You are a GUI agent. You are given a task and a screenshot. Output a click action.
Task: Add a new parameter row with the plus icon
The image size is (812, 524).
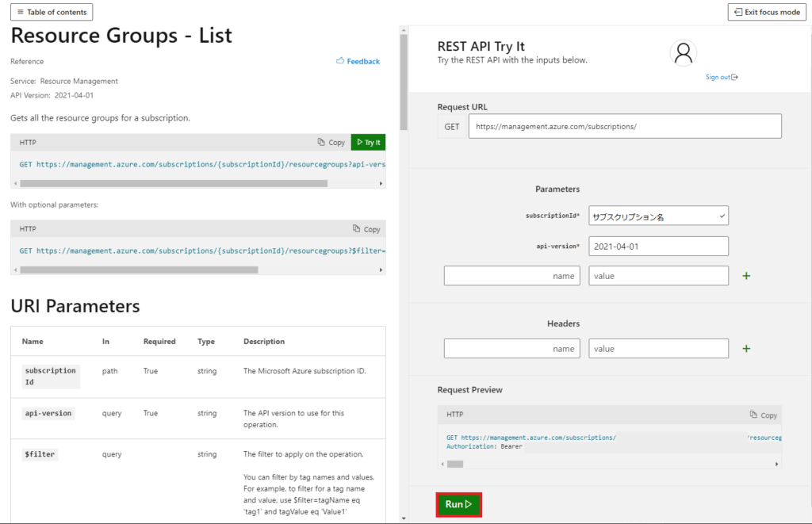coord(745,275)
